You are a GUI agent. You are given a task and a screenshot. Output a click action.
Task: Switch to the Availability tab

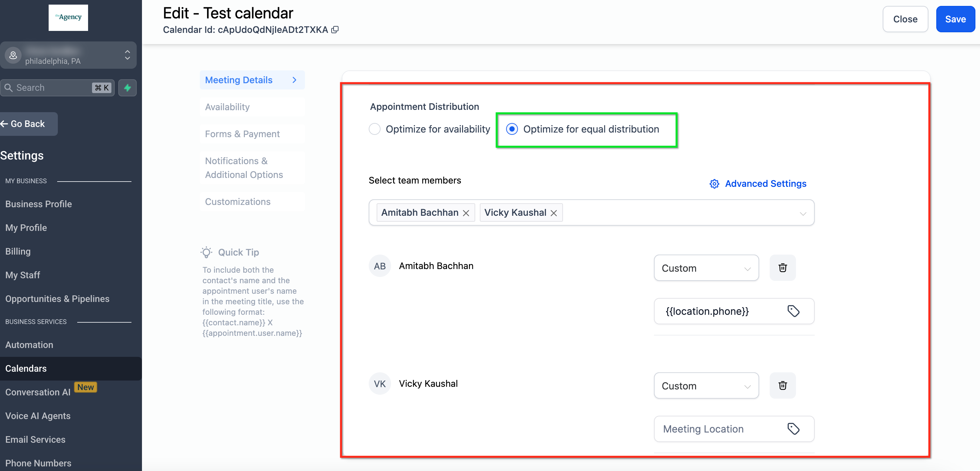click(x=227, y=107)
